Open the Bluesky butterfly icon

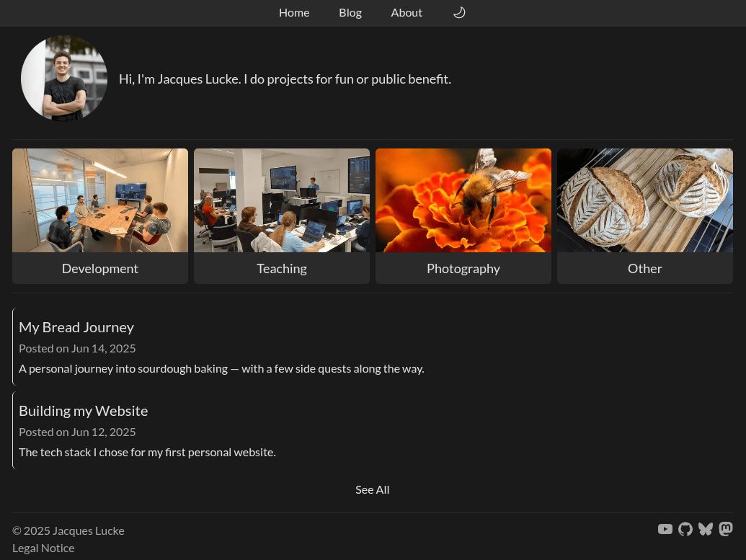[x=706, y=529]
